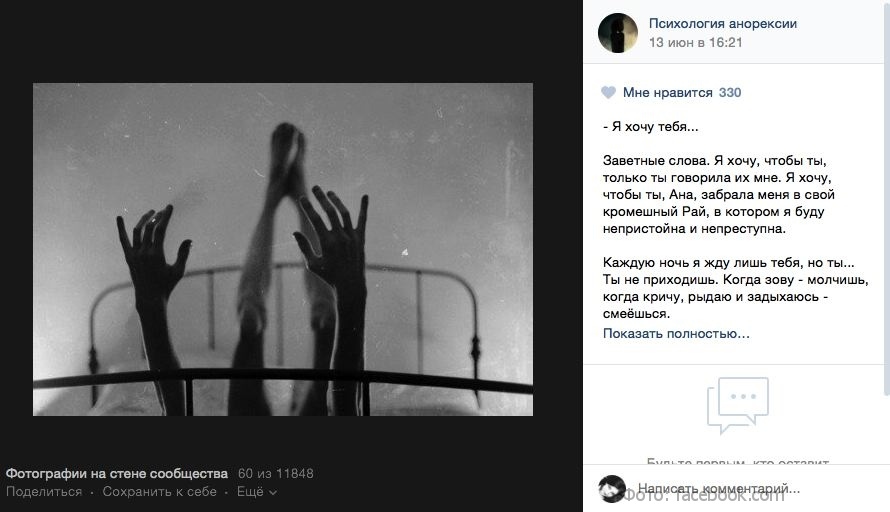Open the likes count 330
Screen dimensions: 890x512
730,93
